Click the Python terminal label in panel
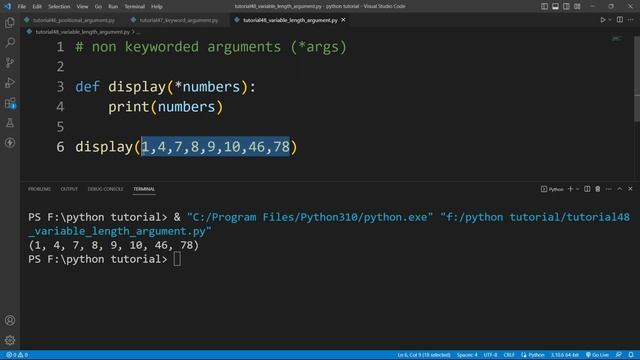Screen dimensions: 640x360 552,189
